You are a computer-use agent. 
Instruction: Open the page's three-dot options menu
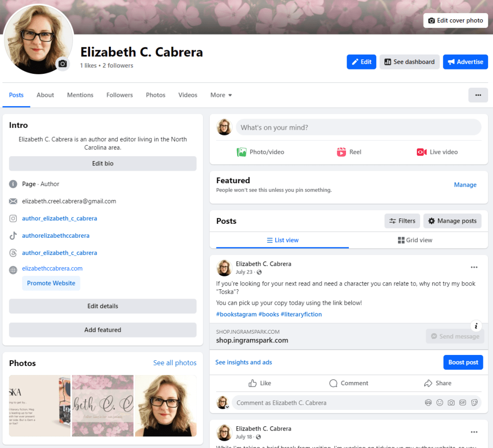(478, 95)
